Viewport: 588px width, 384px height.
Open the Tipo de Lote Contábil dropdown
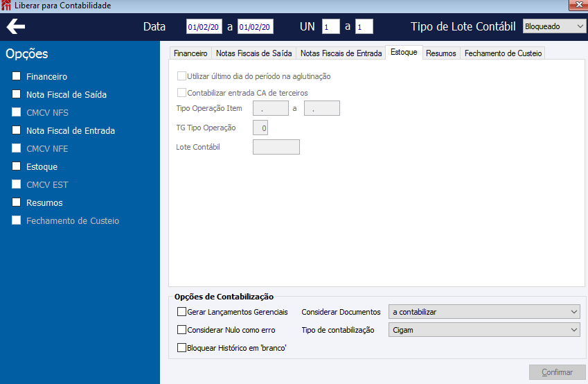point(554,26)
